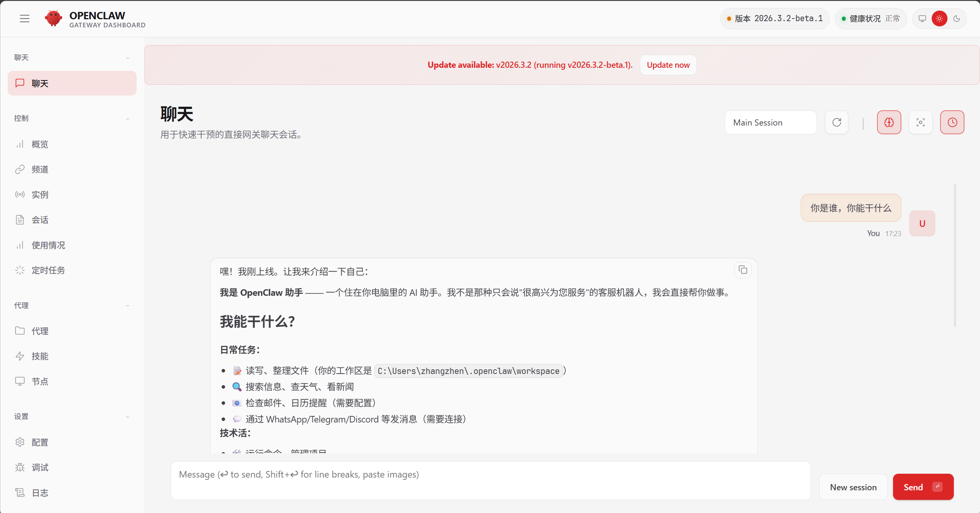Toggle the brain thinking display button
Image resolution: width=980 pixels, height=513 pixels.
pyautogui.click(x=889, y=122)
